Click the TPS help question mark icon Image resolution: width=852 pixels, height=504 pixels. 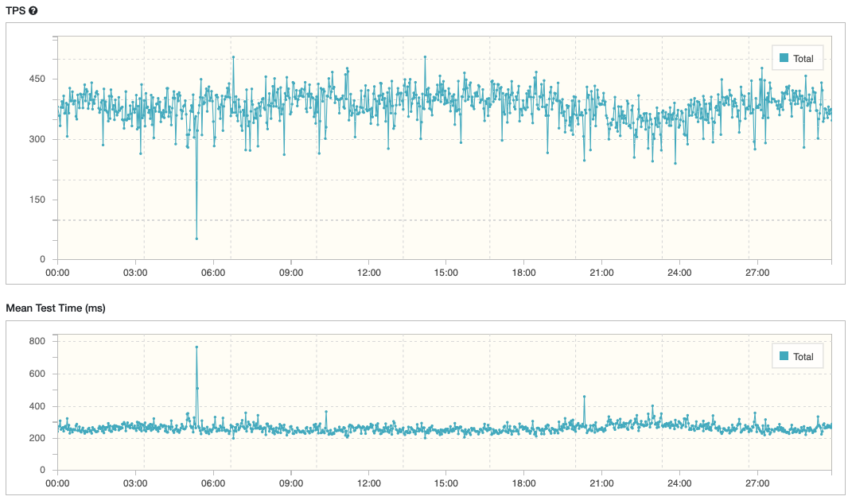[x=33, y=11]
